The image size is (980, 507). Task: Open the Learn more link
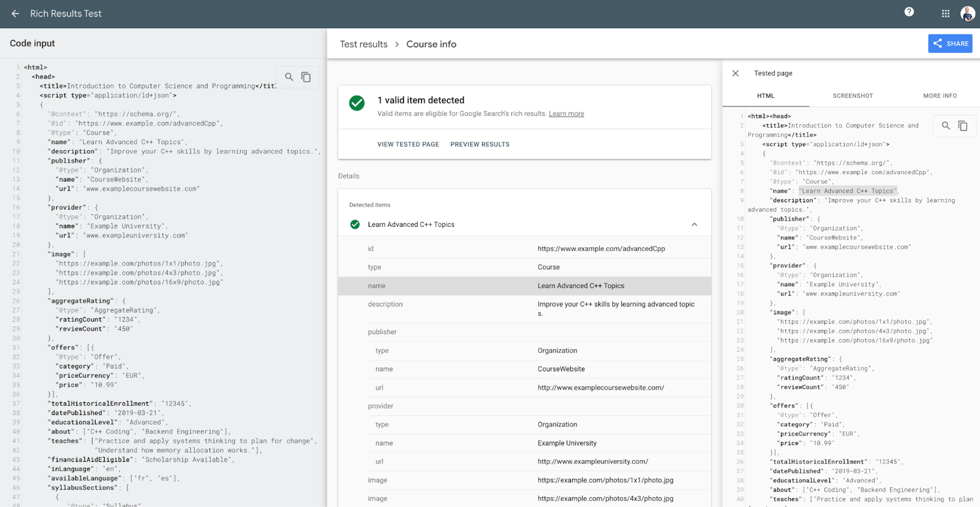click(566, 114)
